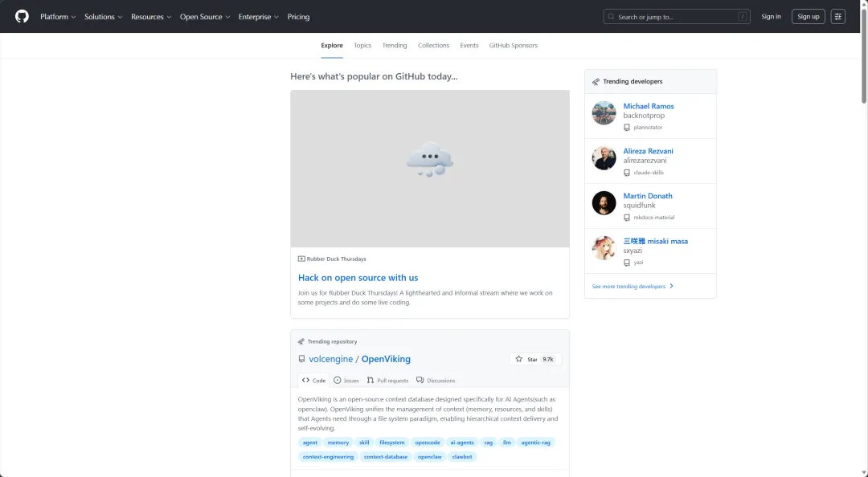Screen dimensions: 868x477
Task: Click repo icon next to yazi
Action: coord(627,263)
